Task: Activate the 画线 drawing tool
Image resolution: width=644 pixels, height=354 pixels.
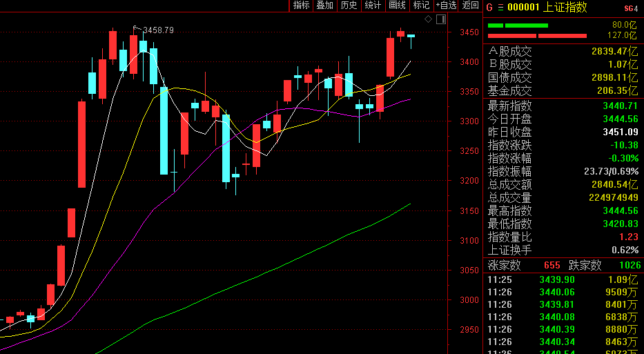Action: 397,6
